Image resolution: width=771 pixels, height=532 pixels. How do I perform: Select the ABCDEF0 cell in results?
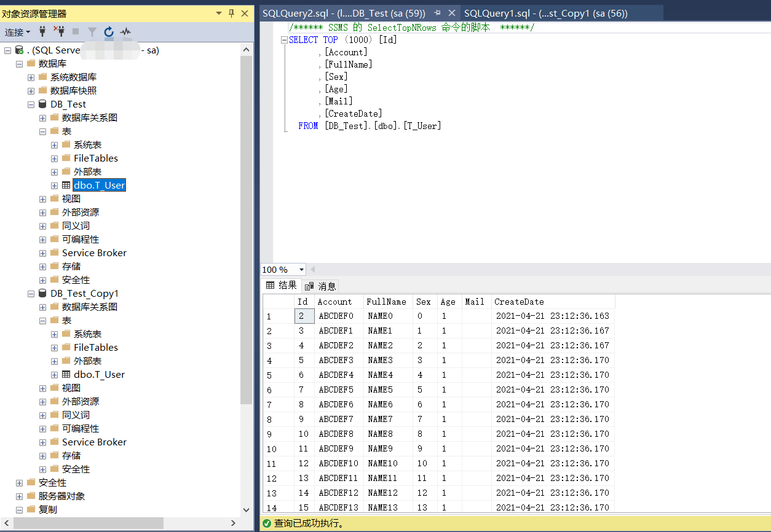point(339,316)
